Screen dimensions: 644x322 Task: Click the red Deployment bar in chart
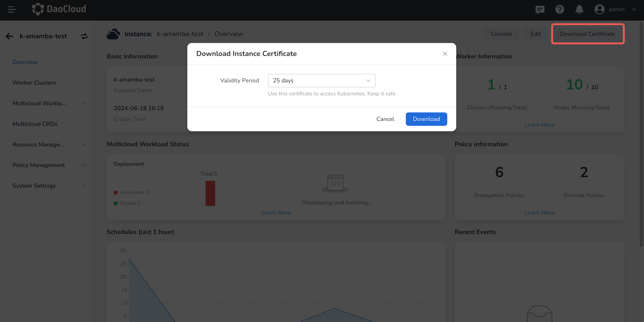(x=210, y=193)
